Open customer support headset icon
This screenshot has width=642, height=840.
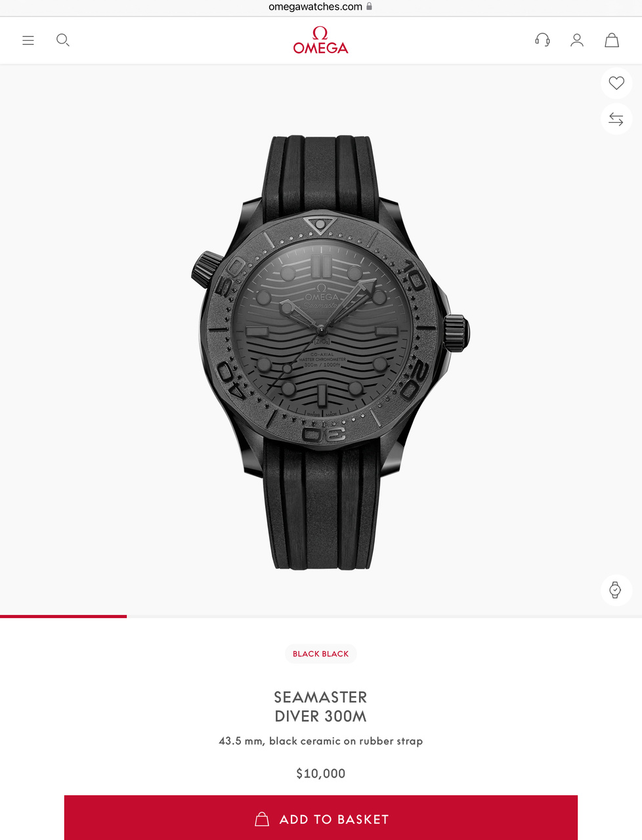click(x=542, y=40)
